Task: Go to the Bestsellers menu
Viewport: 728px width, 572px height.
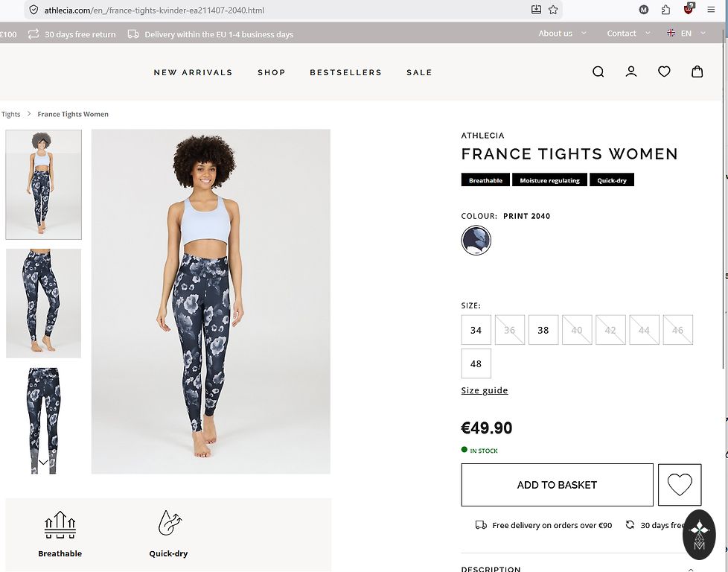Action: click(345, 72)
